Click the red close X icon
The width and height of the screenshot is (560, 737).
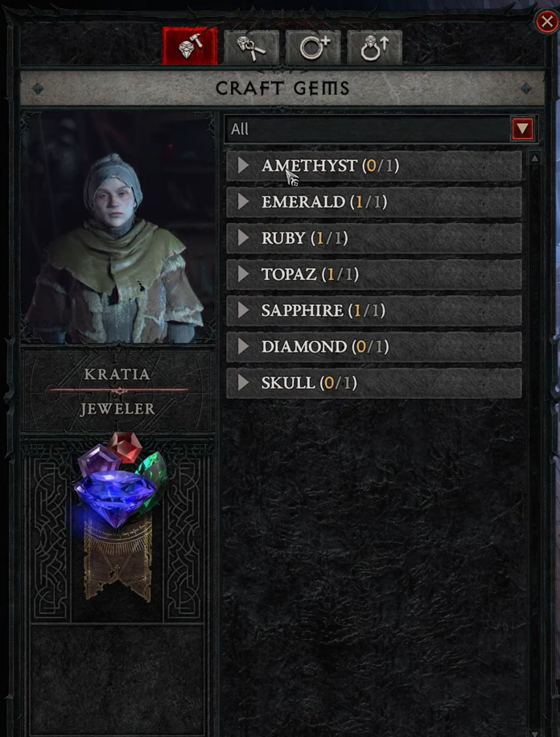click(x=547, y=21)
